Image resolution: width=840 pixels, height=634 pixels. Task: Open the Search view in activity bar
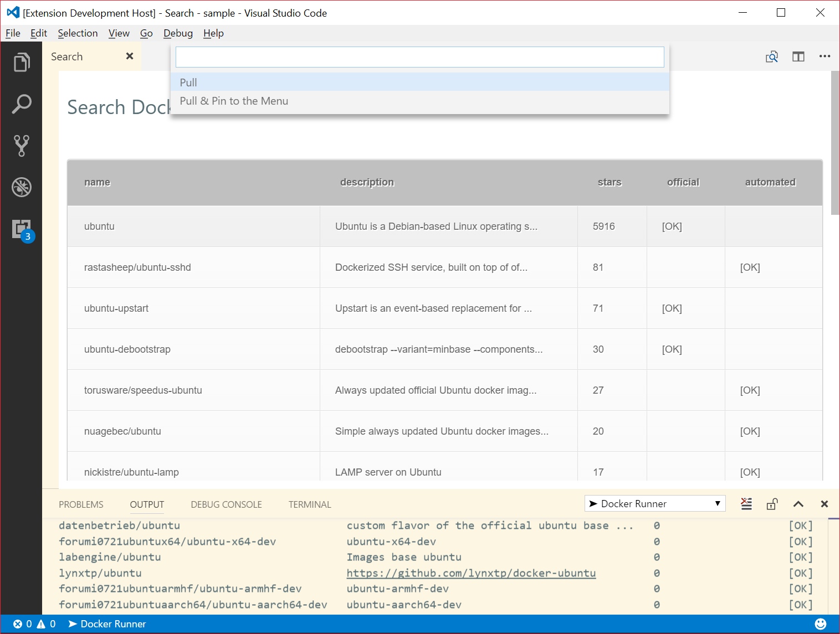coord(21,104)
